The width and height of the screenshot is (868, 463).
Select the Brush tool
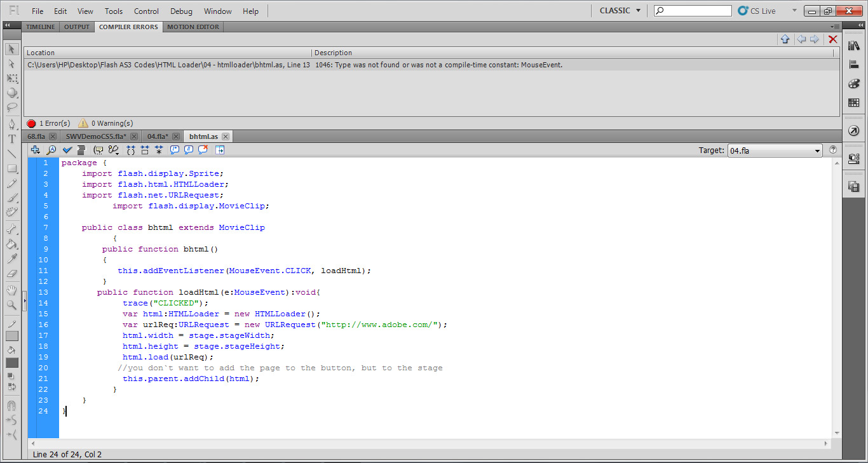[12, 198]
